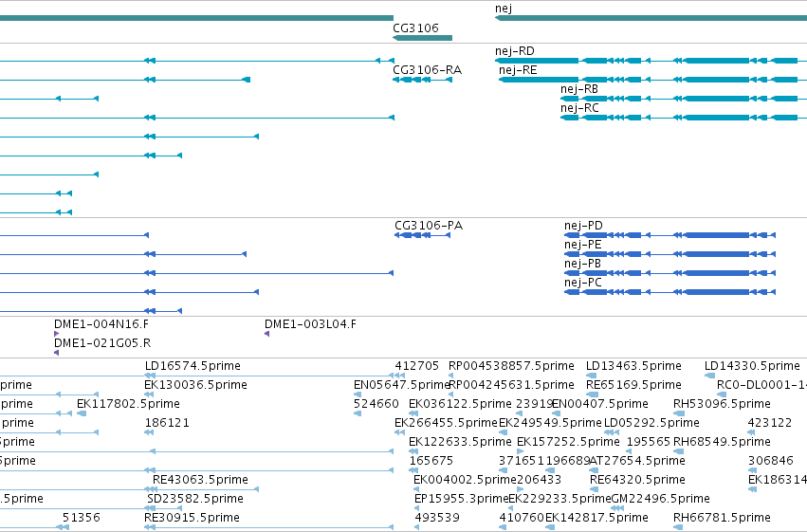Screen dimensions: 807x532
Task: Select the nej-PB protein label
Action: click(x=582, y=264)
